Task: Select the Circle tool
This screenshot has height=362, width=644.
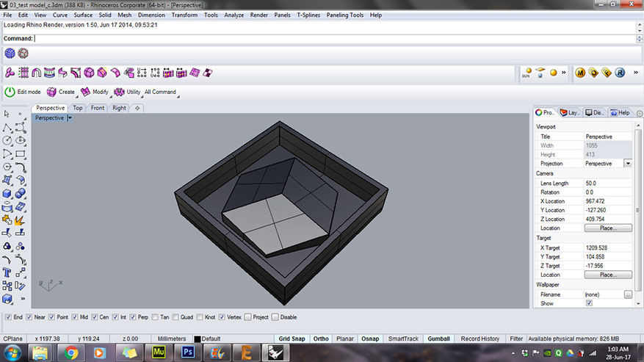Action: [x=7, y=140]
